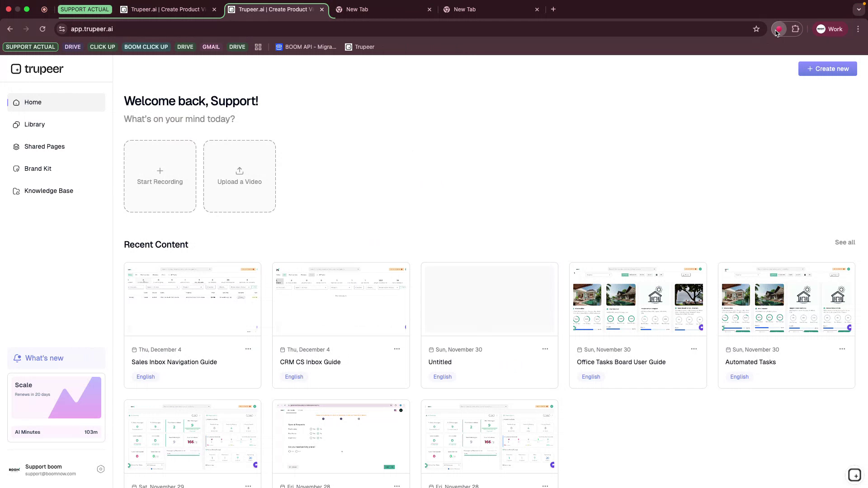868x488 pixels.
Task: Open the browser extensions puzzle icon
Action: (796, 29)
